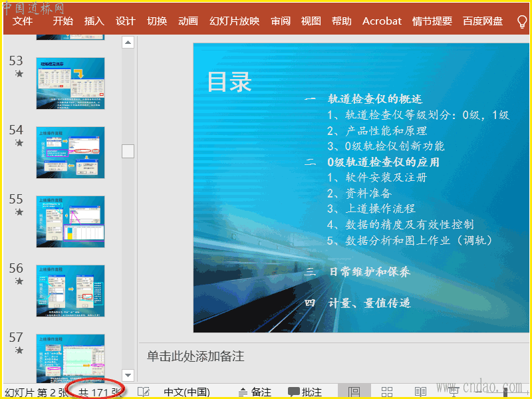Image resolution: width=532 pixels, height=399 pixels.
Task: Click heading 轨道检查仪的概述 on slide
Action: [375, 99]
